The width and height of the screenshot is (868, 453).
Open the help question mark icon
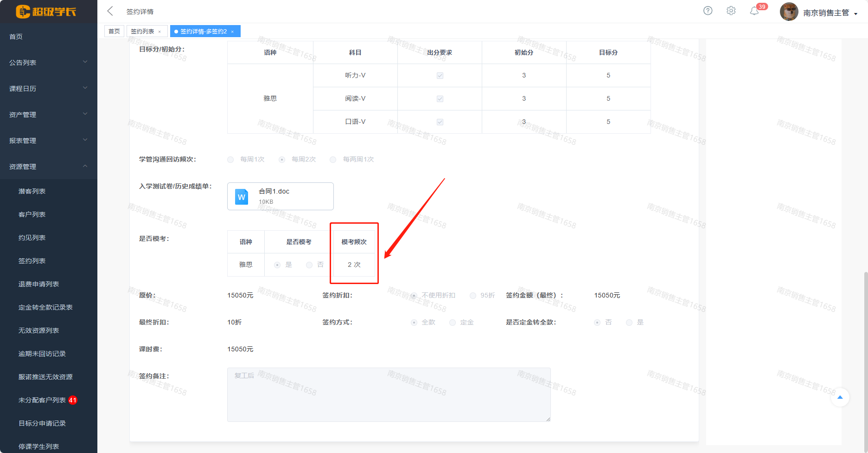point(708,11)
